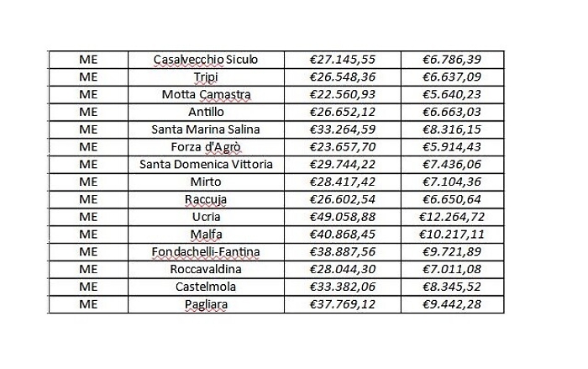The height and width of the screenshot is (369, 588).
Task: Select the Tripi municipality cell
Action: point(206,77)
